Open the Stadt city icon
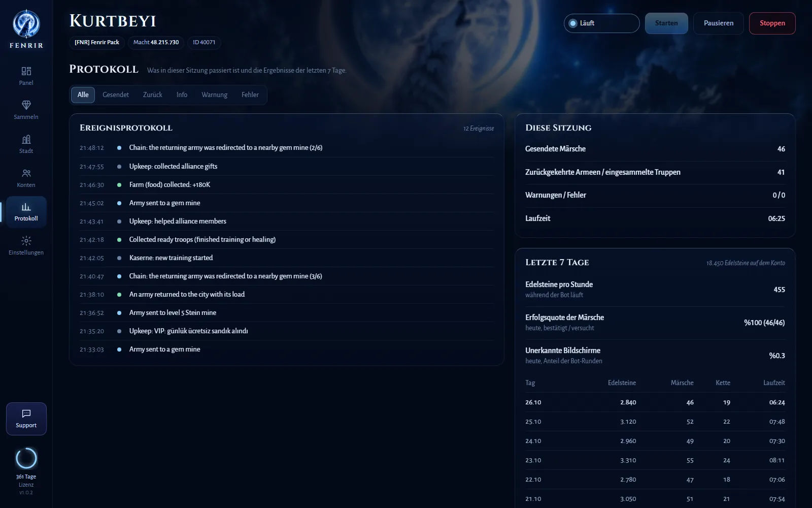The image size is (812, 508). click(x=26, y=139)
